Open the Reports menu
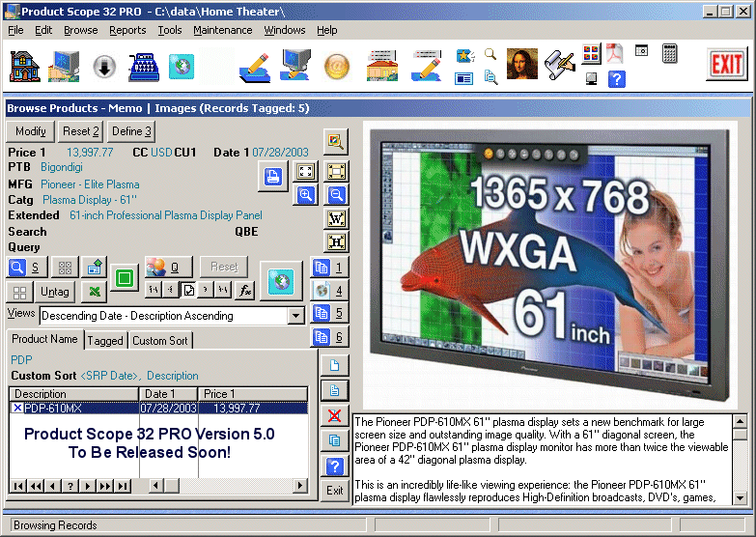The width and height of the screenshot is (756, 537). (x=127, y=30)
